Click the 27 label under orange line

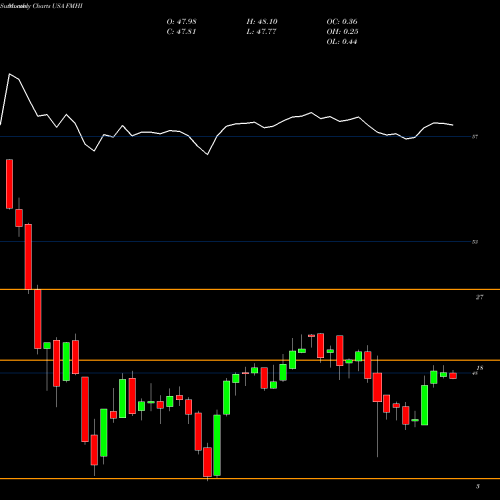pos(479,297)
